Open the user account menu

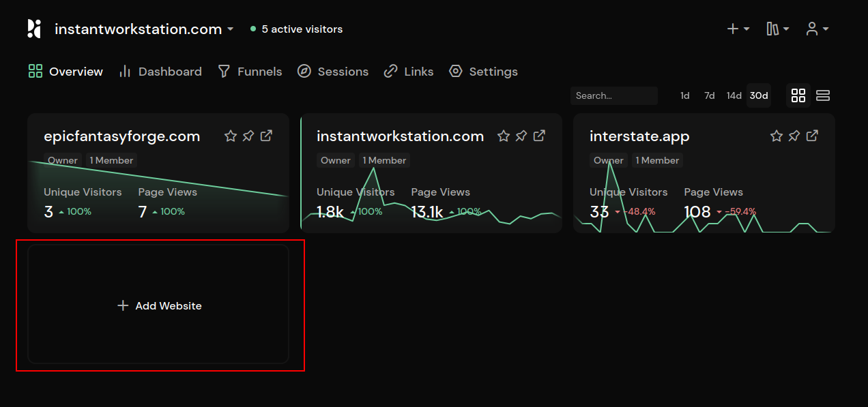click(x=818, y=29)
